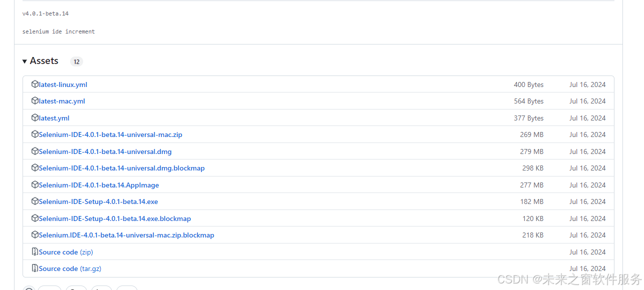Click the date on Setup exe row
This screenshot has width=644, height=290.
point(587,201)
